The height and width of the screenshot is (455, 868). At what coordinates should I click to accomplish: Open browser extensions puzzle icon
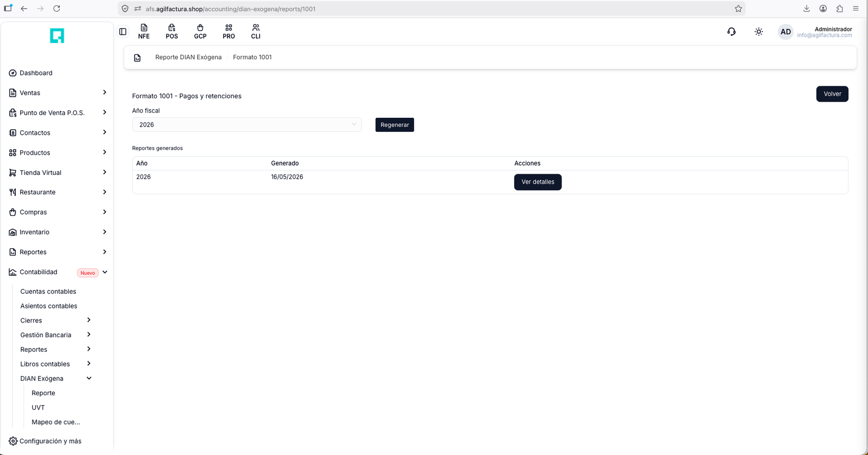tap(839, 9)
